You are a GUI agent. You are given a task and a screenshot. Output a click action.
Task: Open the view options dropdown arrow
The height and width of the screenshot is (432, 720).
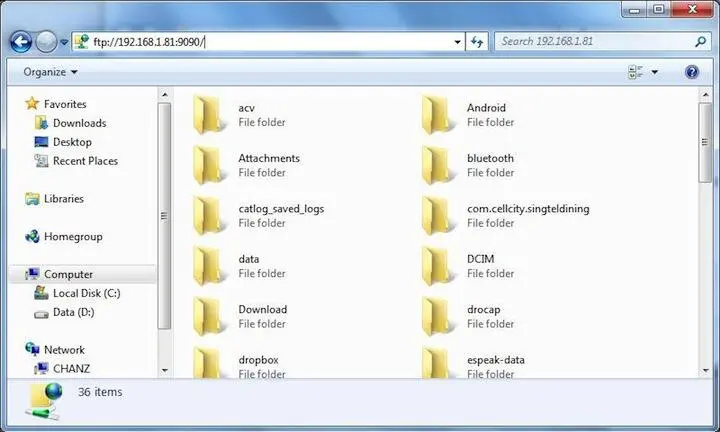[655, 72]
